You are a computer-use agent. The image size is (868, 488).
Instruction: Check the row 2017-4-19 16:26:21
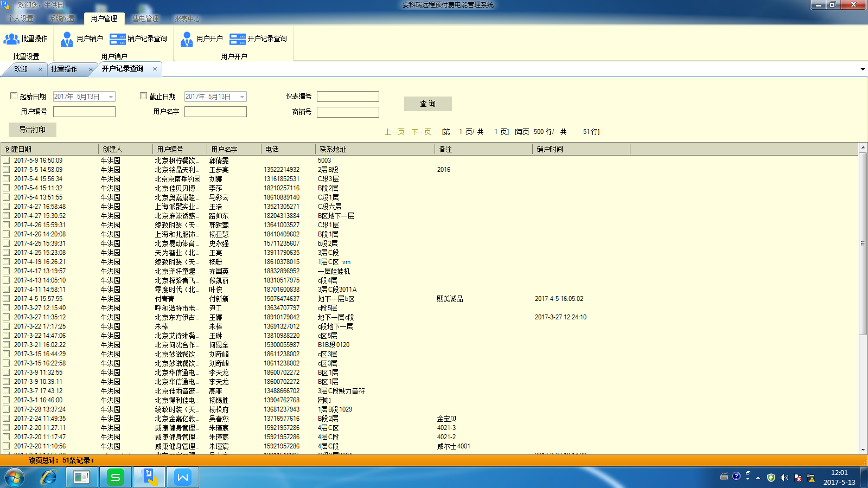coord(7,262)
